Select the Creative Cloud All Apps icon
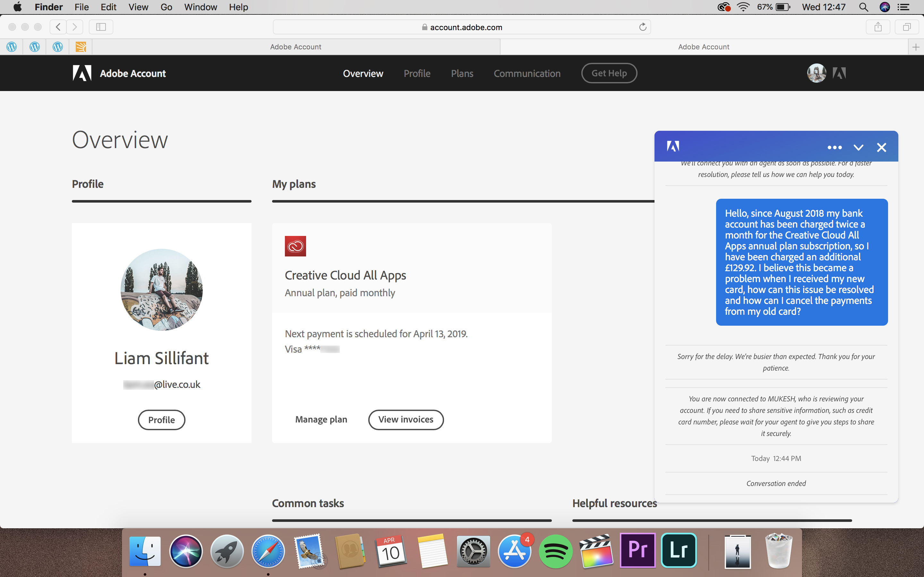924x577 pixels. tap(295, 246)
